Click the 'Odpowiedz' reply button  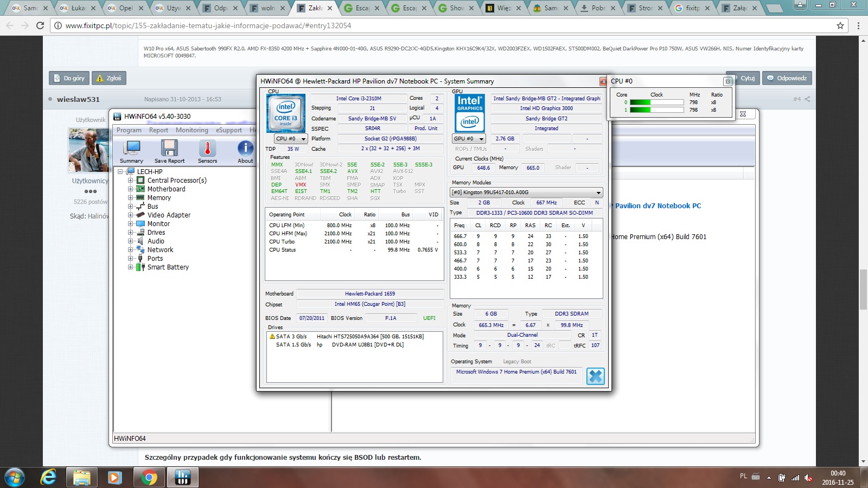coord(787,78)
